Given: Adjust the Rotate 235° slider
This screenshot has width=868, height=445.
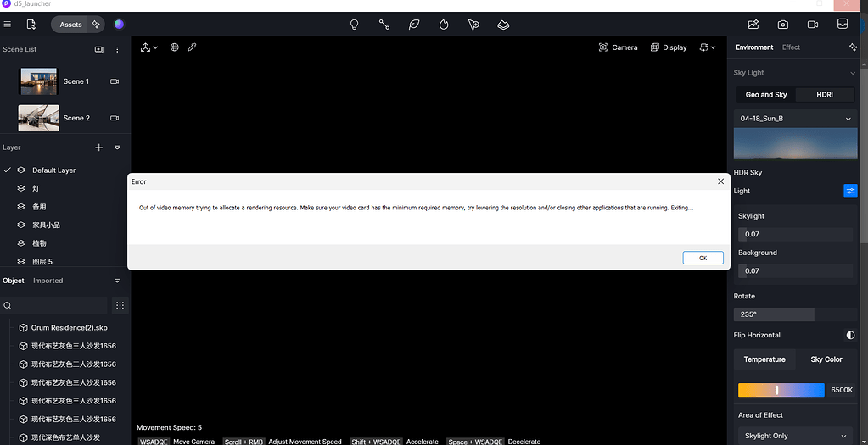Looking at the screenshot, I should tap(796, 314).
